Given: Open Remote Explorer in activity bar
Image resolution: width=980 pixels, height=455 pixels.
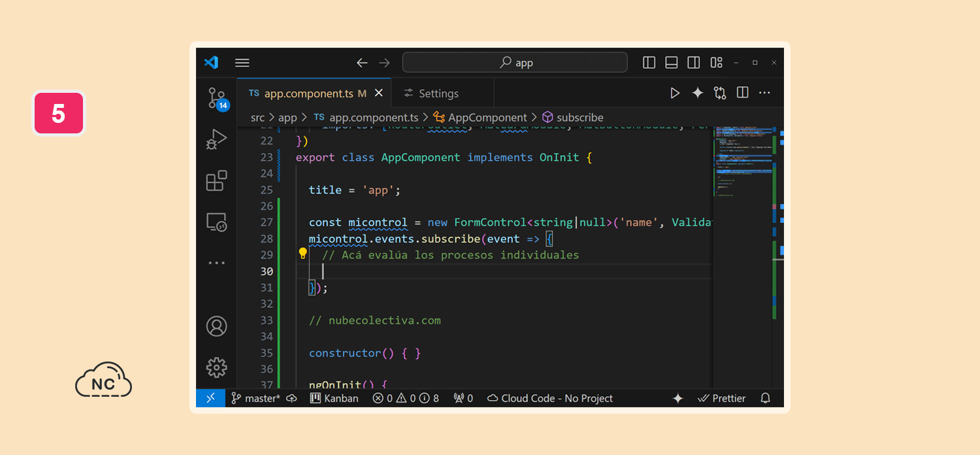Looking at the screenshot, I should (x=216, y=222).
